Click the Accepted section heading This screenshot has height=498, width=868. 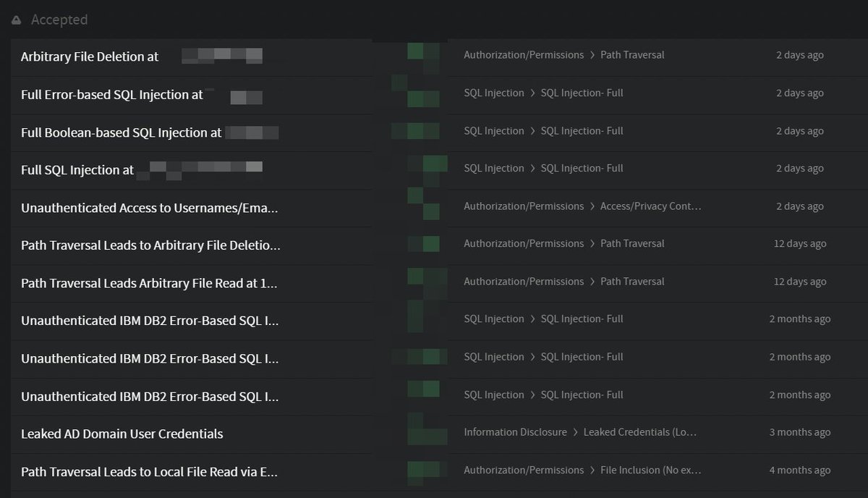tap(59, 20)
